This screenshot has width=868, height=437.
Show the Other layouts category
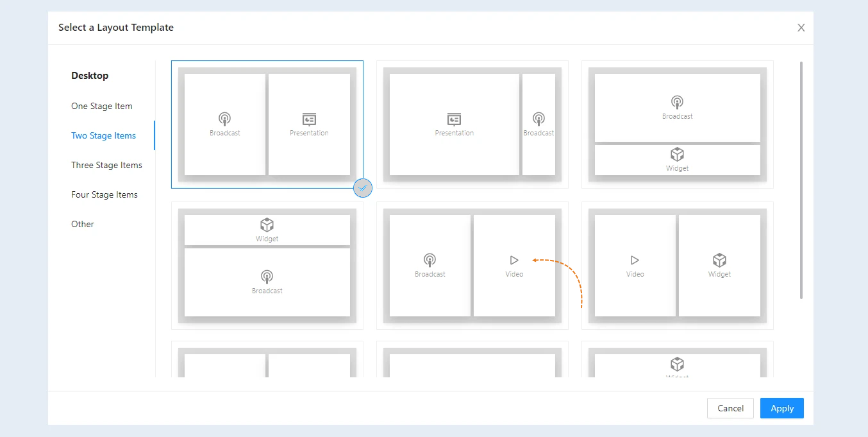83,225
